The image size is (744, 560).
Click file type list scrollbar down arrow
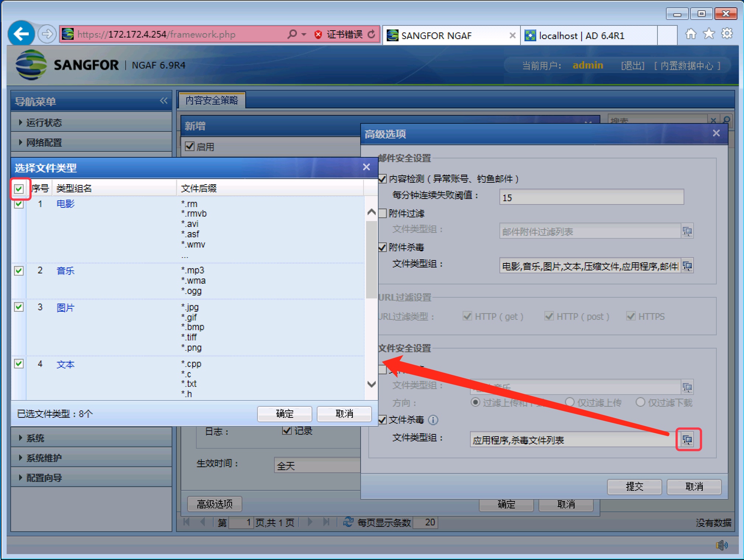[x=372, y=384]
